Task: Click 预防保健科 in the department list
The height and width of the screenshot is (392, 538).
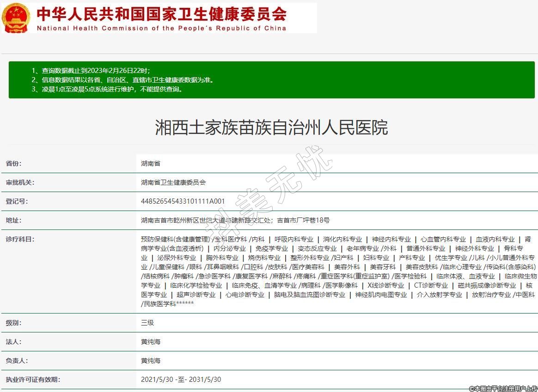Action: point(156,239)
